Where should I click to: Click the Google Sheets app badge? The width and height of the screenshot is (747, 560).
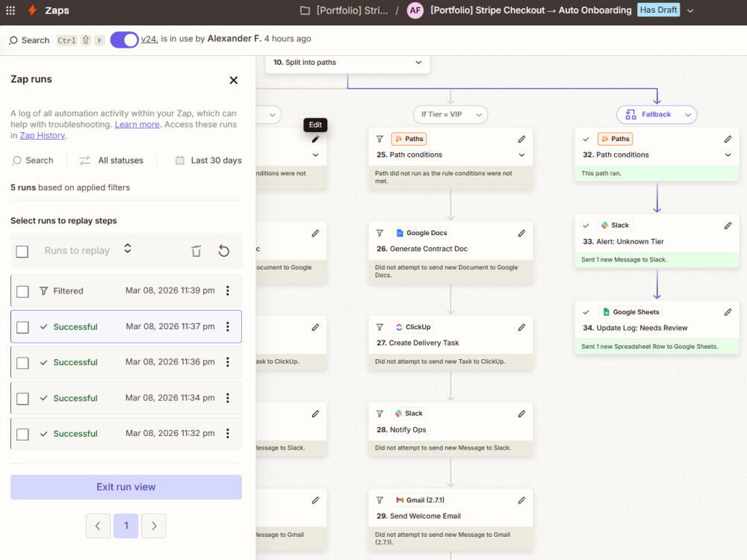(x=630, y=312)
